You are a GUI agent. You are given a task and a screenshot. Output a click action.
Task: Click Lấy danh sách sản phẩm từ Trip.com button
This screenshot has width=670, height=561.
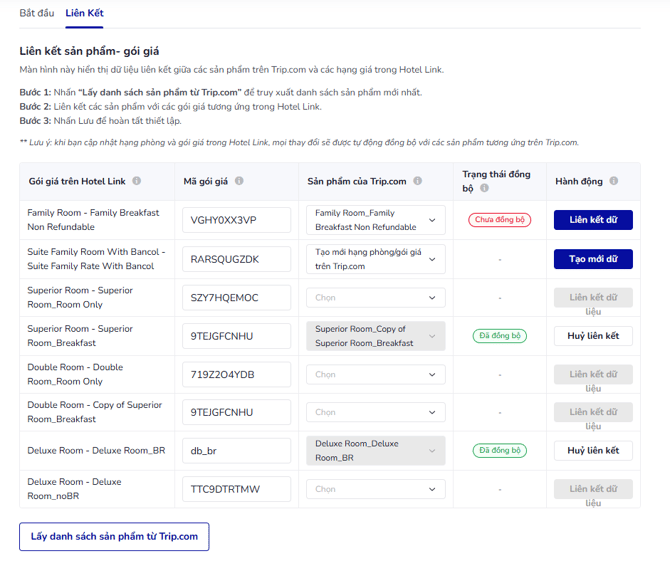click(x=114, y=537)
